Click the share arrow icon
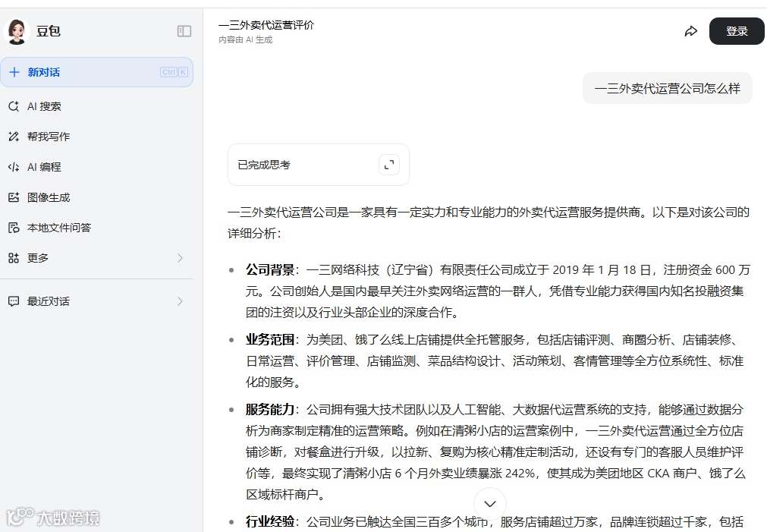Image resolution: width=767 pixels, height=532 pixels. (x=690, y=31)
